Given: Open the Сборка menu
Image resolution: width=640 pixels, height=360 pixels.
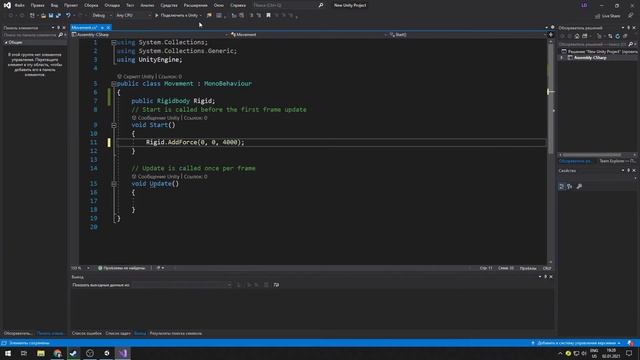Looking at the screenshot, I should point(91,5).
